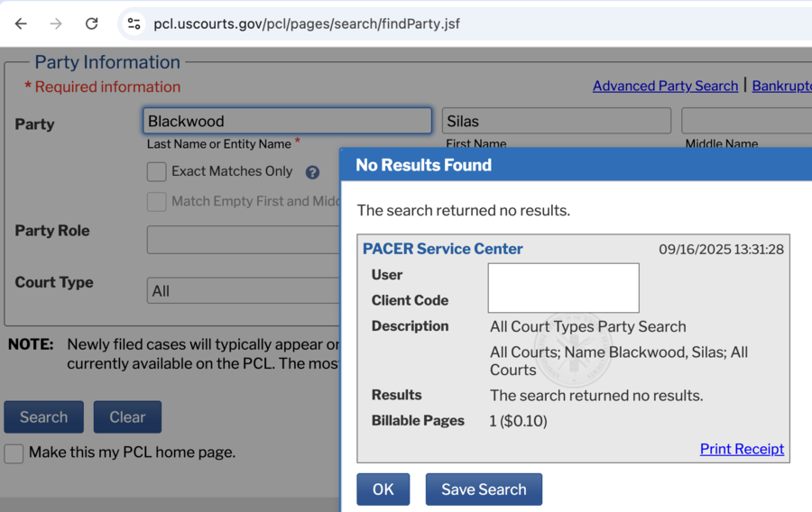Expand the Party Role dropdown
Screen dimensions: 812x512
pos(244,240)
